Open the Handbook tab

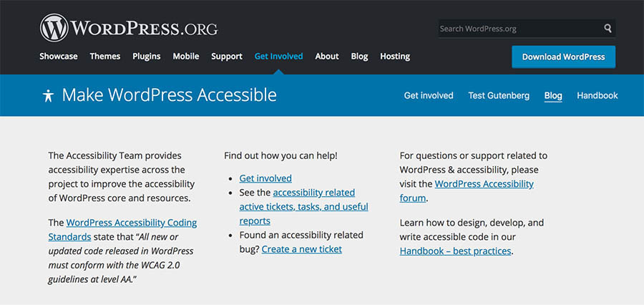pos(597,95)
